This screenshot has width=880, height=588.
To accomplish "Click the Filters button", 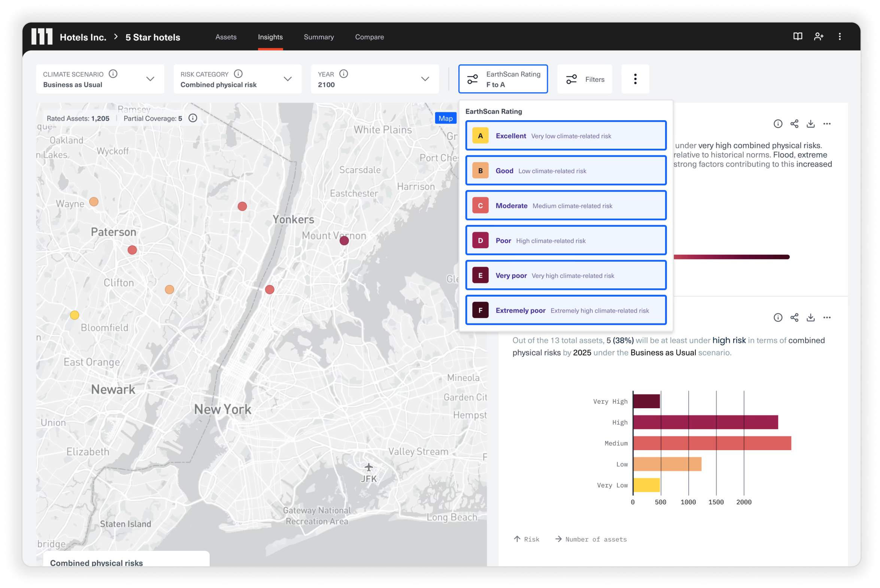I will tap(585, 79).
